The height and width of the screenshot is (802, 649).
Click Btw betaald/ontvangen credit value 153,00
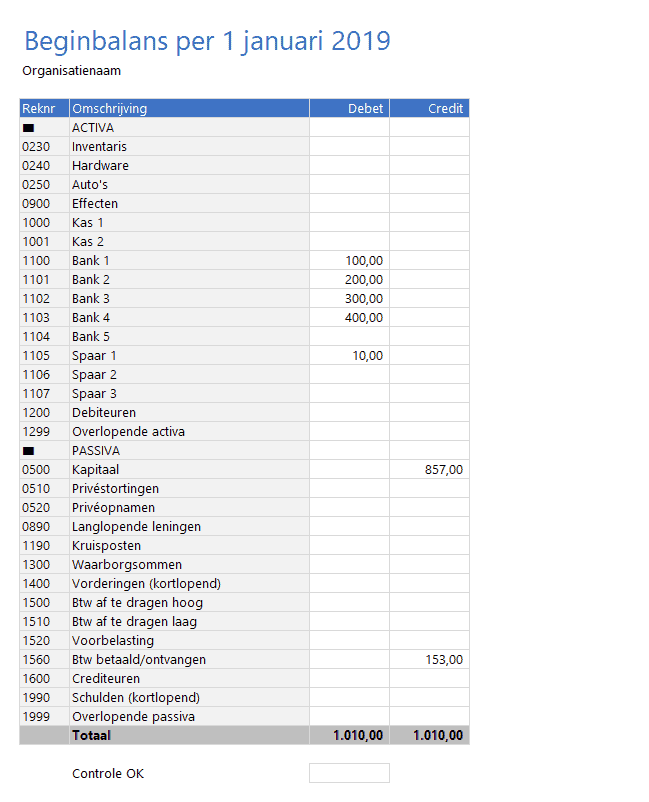click(x=429, y=660)
